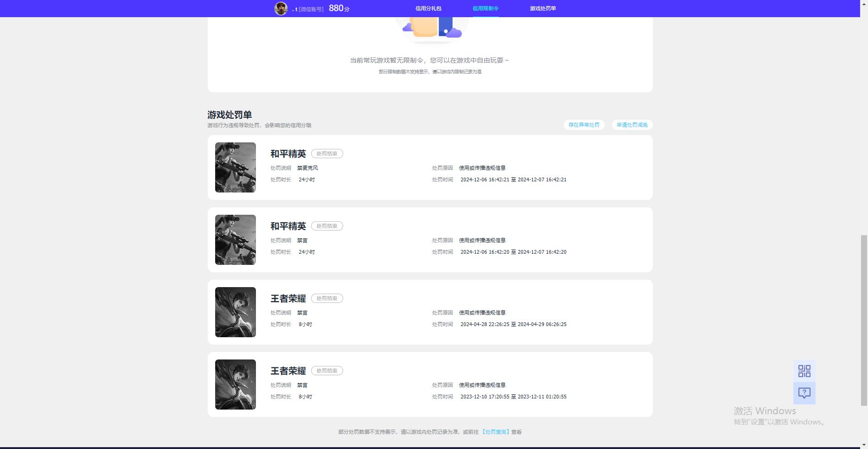Click the 游戏处罚单 section heading
This screenshot has height=449, width=868.
(230, 115)
